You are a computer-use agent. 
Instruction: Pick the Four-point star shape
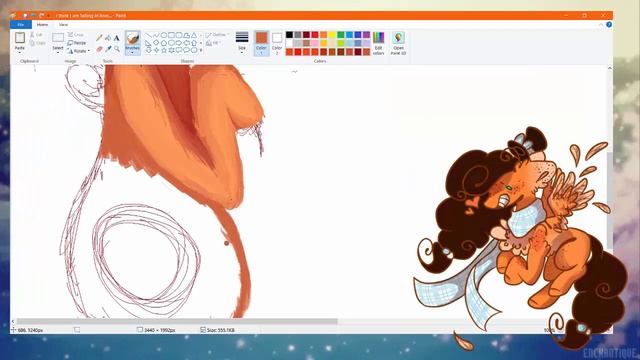tap(156, 50)
